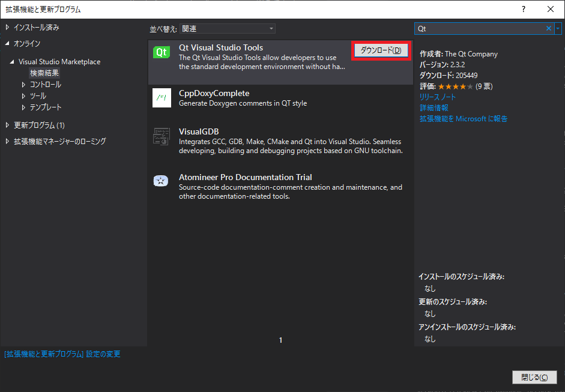Open the リリース ノート link
Viewport: 565px width, 392px height.
click(438, 97)
